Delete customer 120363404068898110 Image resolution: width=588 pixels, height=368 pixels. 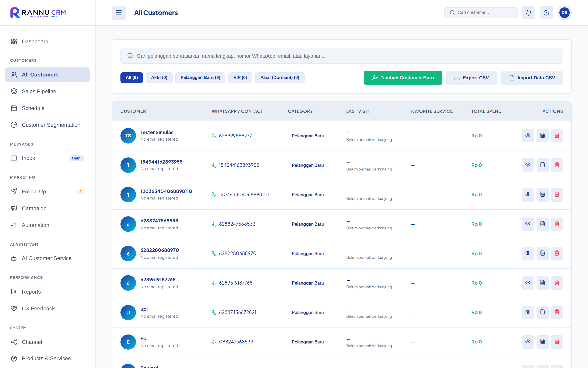click(x=557, y=194)
